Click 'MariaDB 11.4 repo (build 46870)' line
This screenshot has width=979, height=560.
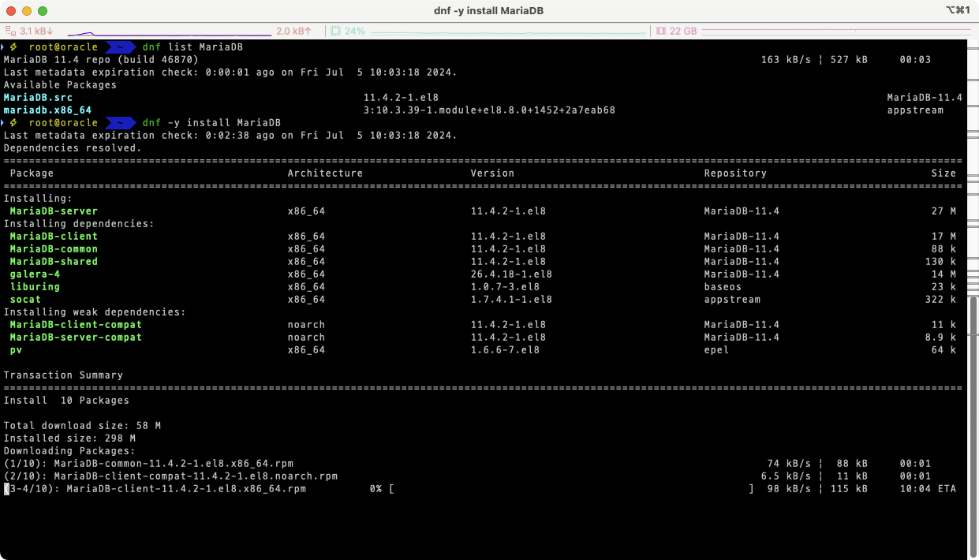point(101,60)
